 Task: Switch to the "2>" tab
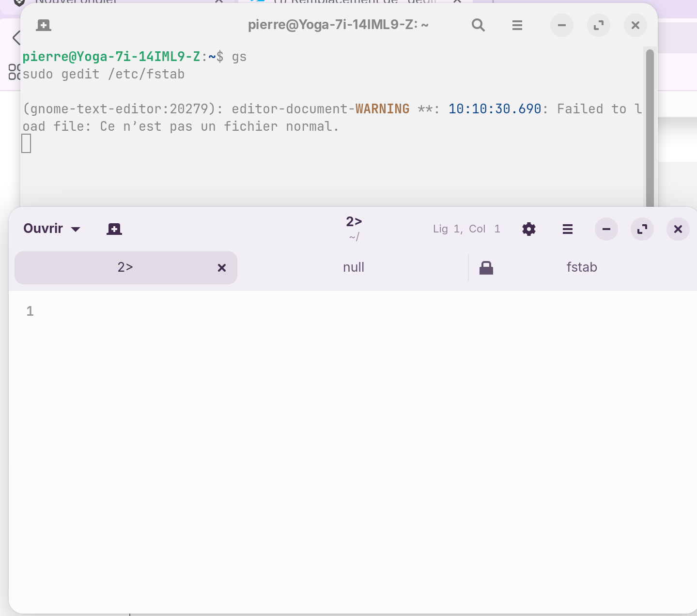[126, 267]
